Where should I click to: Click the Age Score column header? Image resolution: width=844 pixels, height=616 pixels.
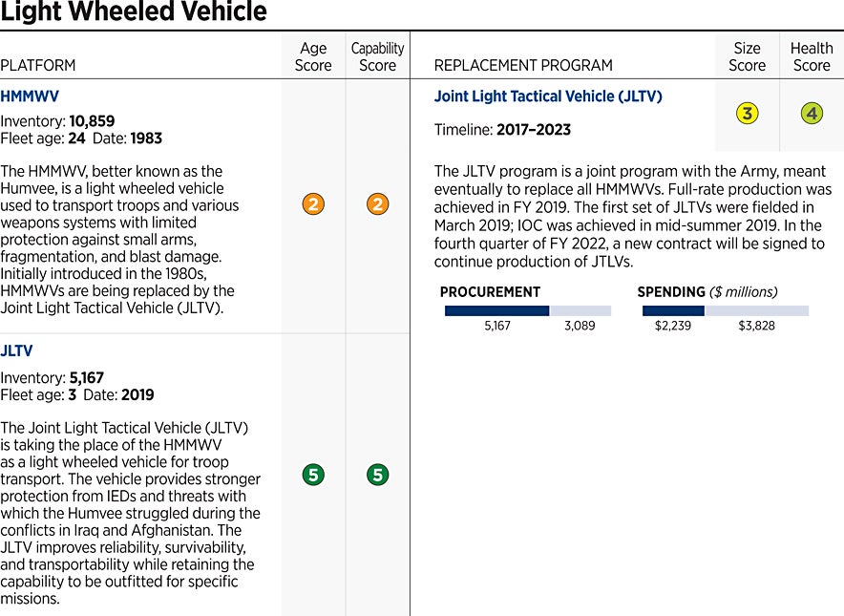click(312, 56)
